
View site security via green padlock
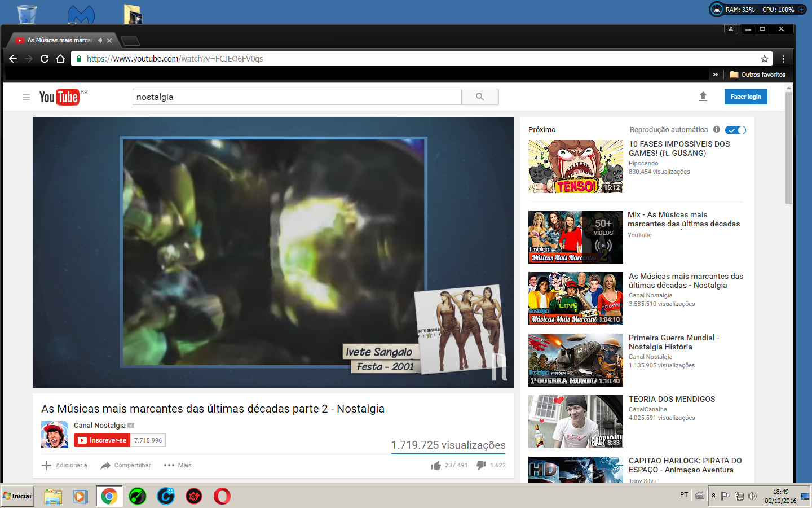pos(79,59)
